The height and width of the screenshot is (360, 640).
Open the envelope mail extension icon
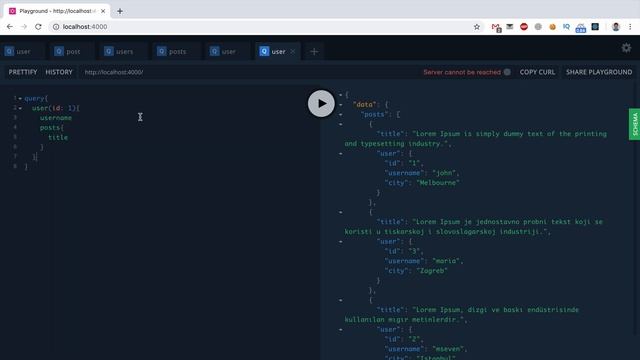click(510, 27)
